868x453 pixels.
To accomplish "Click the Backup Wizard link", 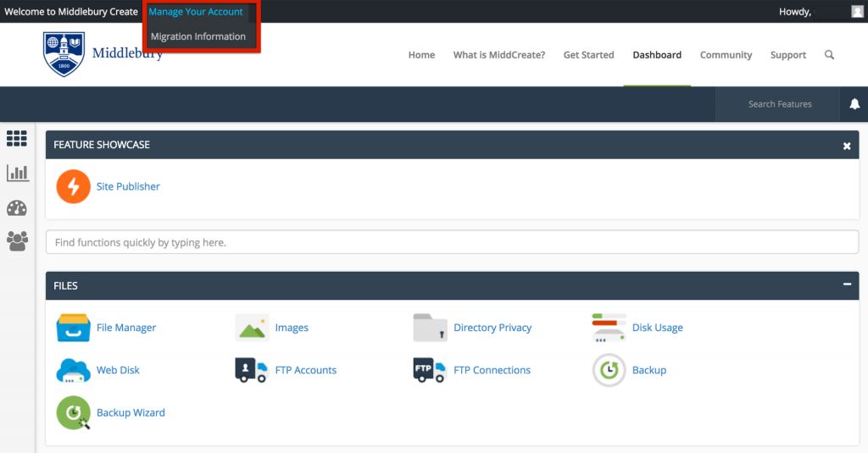I will (131, 413).
